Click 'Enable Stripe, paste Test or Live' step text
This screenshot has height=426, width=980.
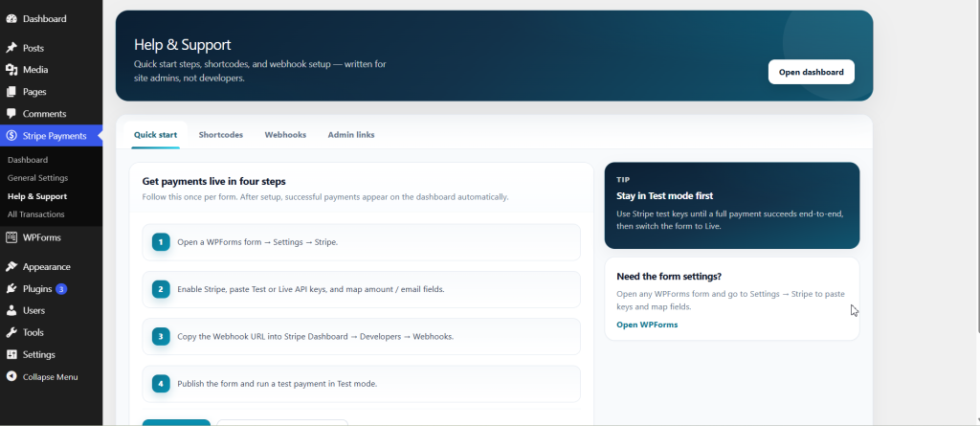(x=311, y=290)
